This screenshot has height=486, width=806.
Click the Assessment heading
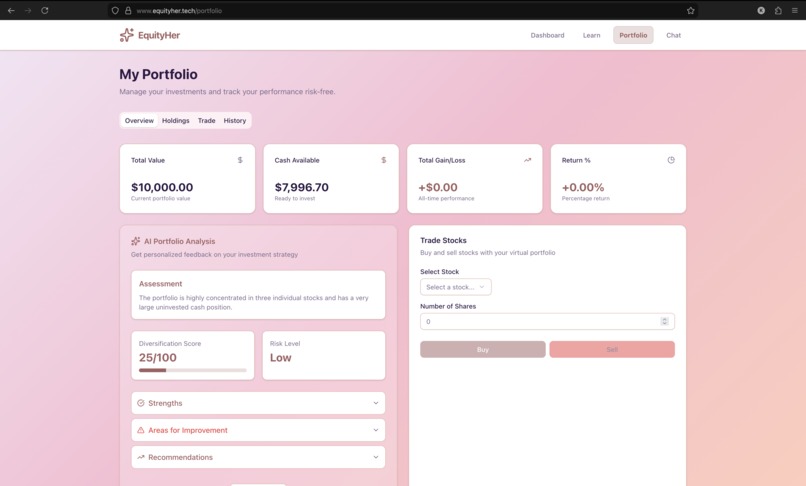(160, 284)
